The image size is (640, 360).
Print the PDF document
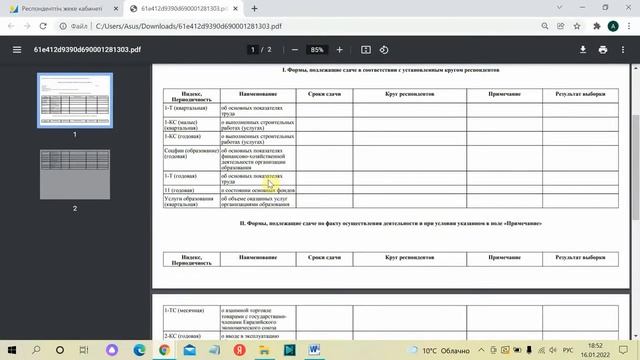[603, 50]
